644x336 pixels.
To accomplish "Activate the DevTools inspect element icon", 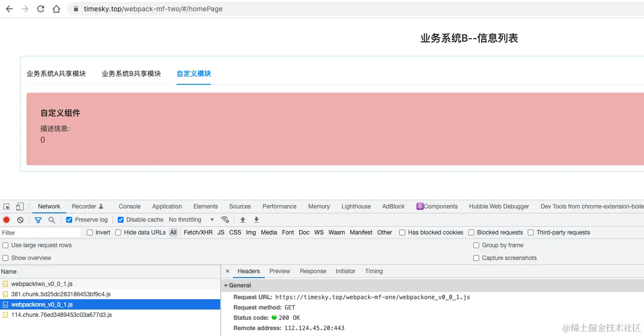I will click(x=7, y=207).
